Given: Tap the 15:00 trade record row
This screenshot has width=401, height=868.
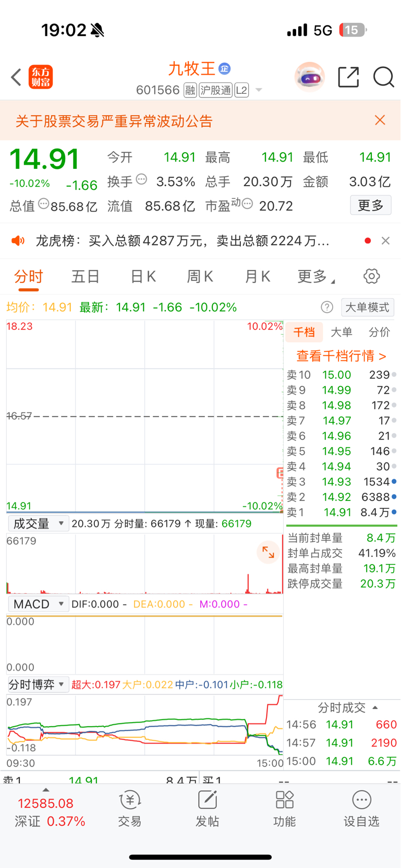Looking at the screenshot, I should coord(342,761).
